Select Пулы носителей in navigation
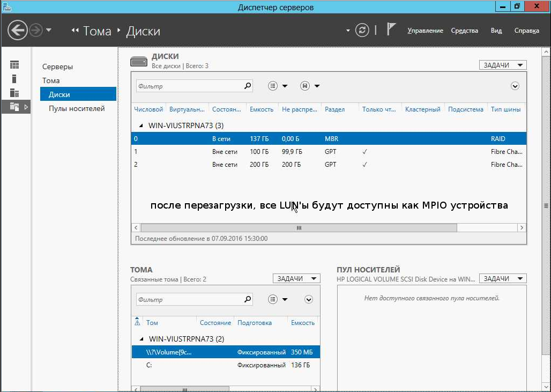This screenshot has height=392, width=551. [x=77, y=108]
